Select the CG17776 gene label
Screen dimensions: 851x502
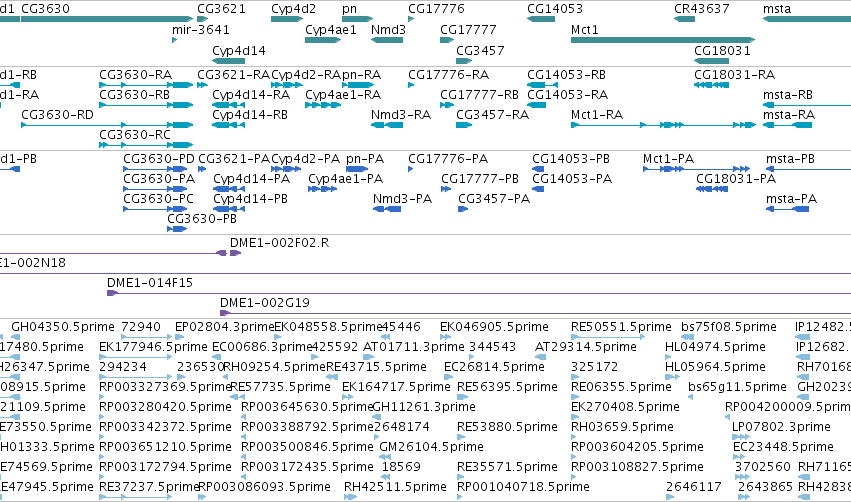click(x=436, y=9)
